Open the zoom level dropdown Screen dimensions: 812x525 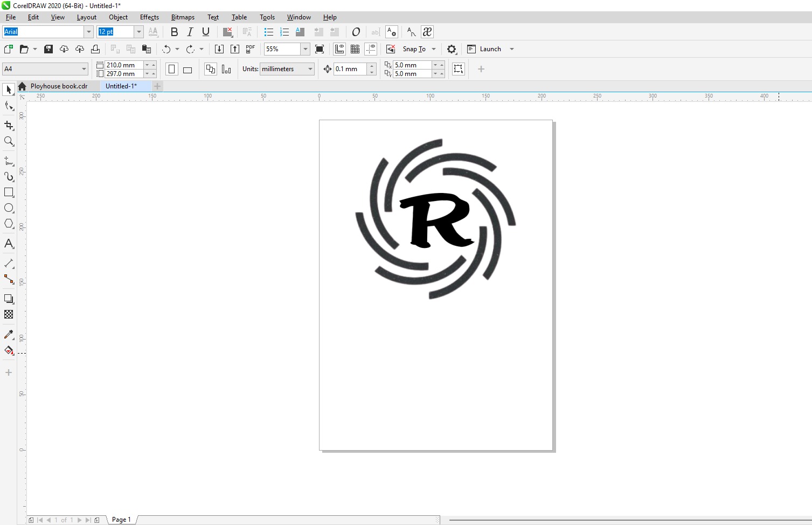click(x=306, y=49)
